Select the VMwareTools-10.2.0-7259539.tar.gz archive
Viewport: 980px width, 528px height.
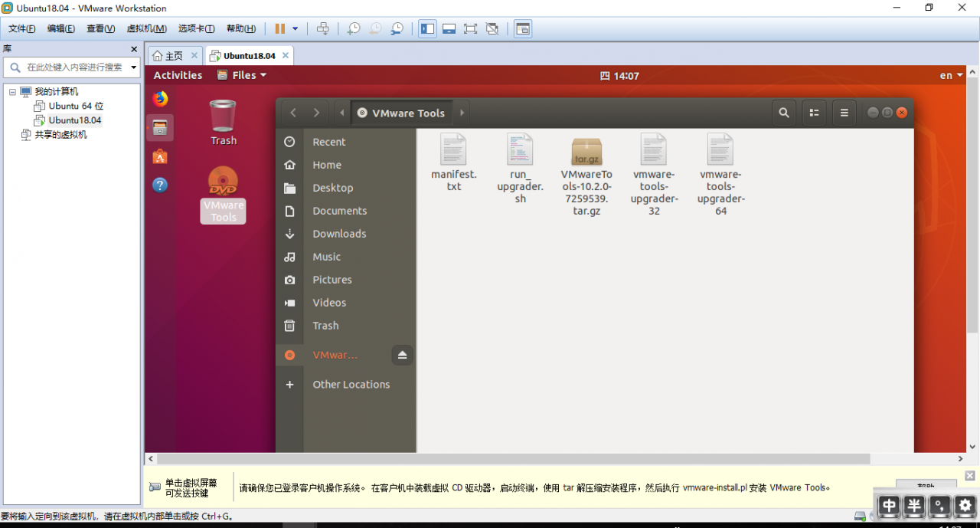[586, 176]
